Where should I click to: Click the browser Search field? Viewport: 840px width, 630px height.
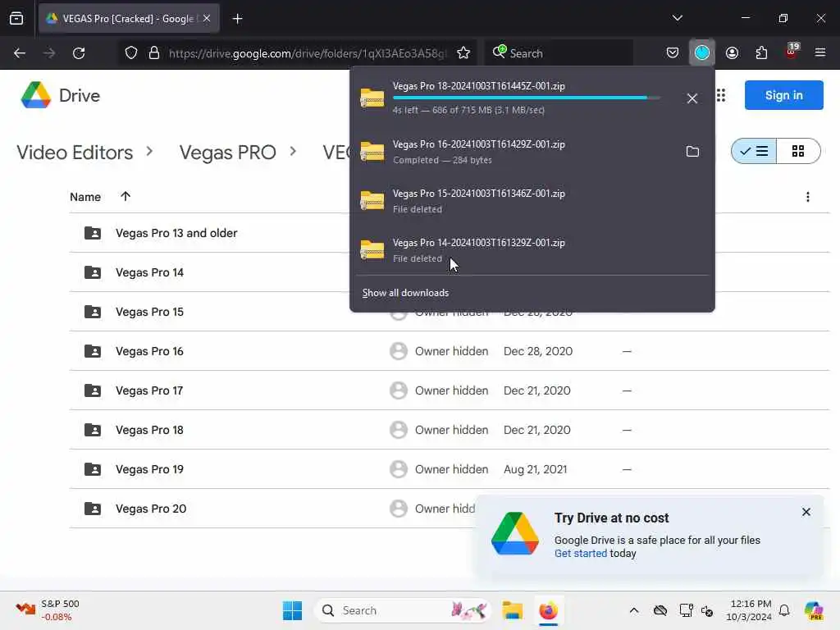point(559,53)
